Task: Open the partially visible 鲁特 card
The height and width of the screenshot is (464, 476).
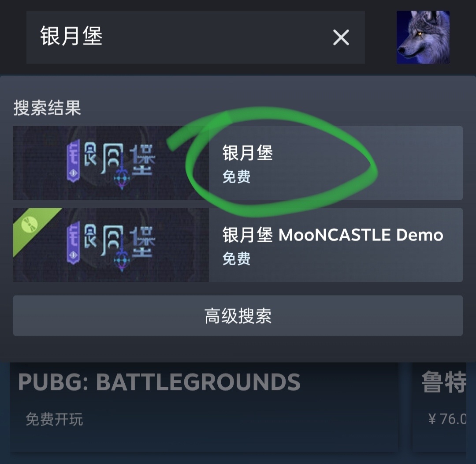Action: [x=439, y=407]
